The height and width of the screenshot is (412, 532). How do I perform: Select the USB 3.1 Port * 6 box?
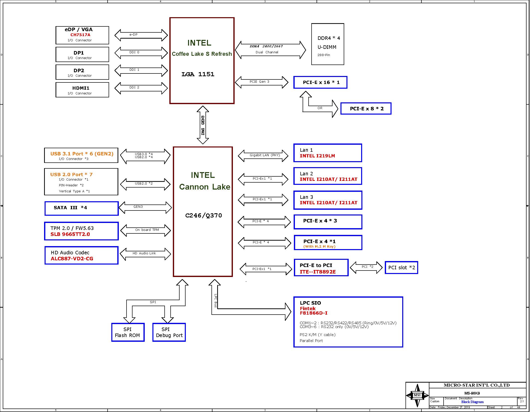pyautogui.click(x=81, y=155)
